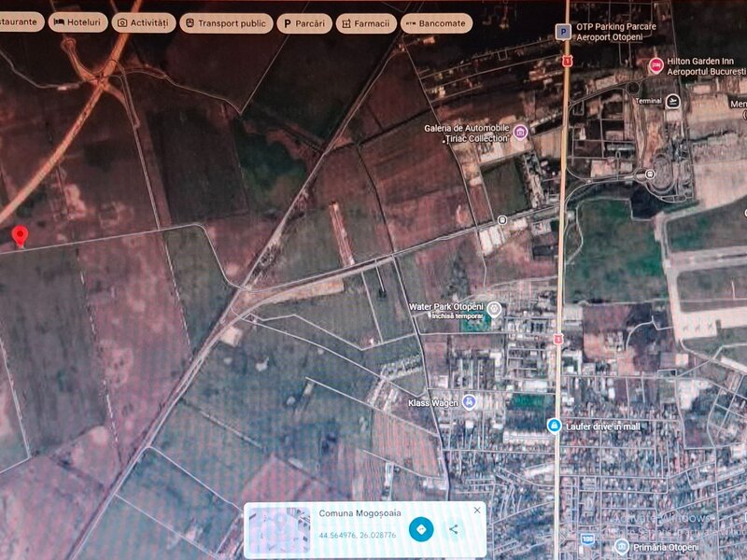The width and height of the screenshot is (747, 560).
Task: Find pharmacies with the Farmacii chip
Action: point(366,23)
